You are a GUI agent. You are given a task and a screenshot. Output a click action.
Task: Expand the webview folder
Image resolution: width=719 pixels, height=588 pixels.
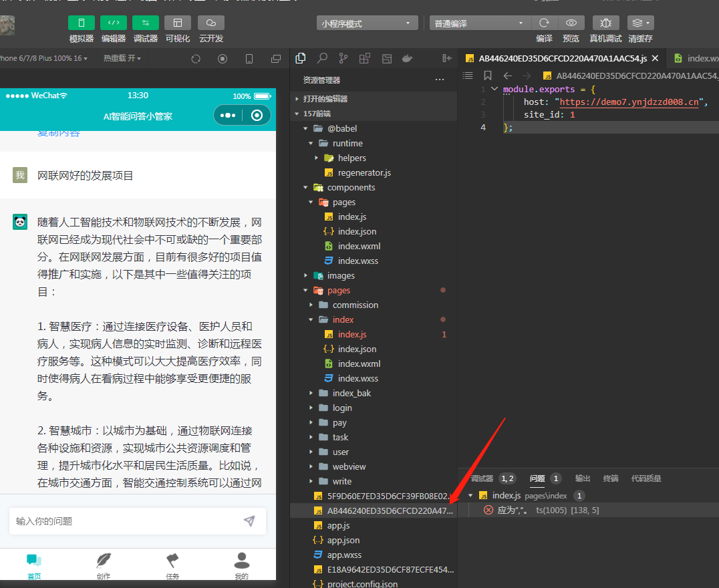[374, 466]
